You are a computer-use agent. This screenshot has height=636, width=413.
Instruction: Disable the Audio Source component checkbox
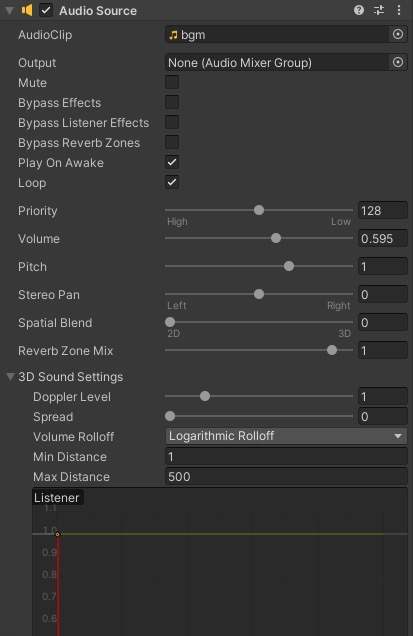point(46,10)
